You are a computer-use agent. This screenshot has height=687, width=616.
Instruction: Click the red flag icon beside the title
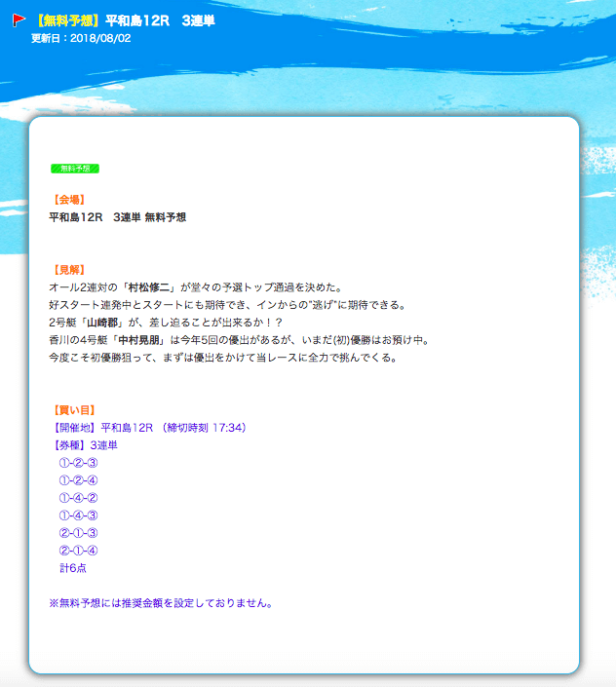19,20
